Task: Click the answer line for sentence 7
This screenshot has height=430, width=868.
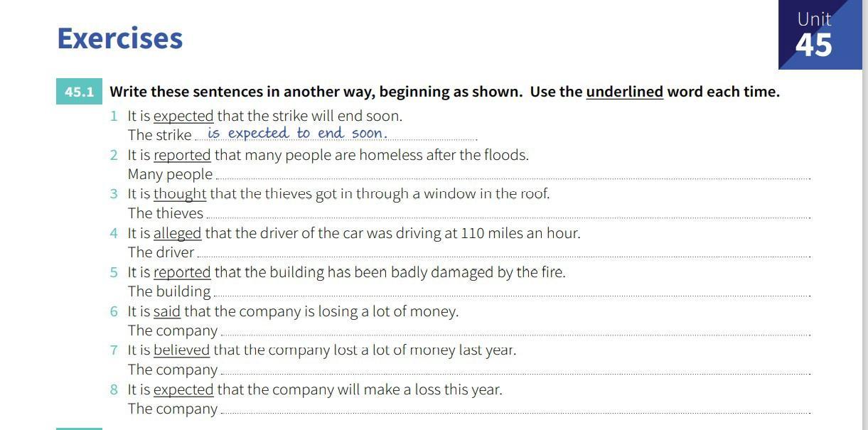Action: [x=515, y=370]
